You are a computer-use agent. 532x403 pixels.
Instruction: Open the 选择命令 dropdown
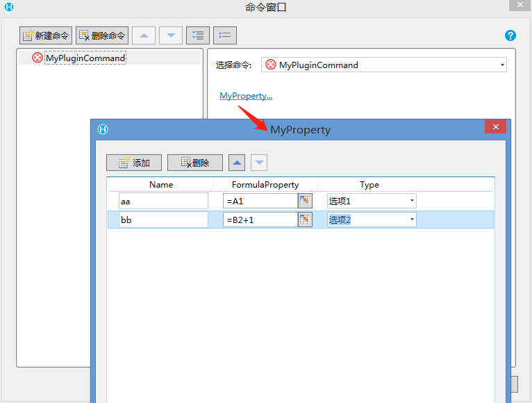tap(384, 65)
